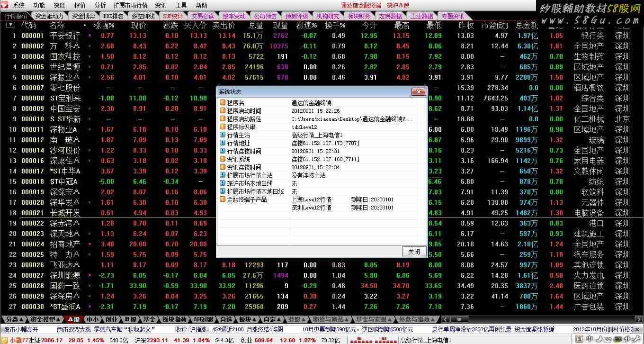Open the 扩展市场行情 menu
The width and height of the screenshot is (644, 344).
coord(130,5)
